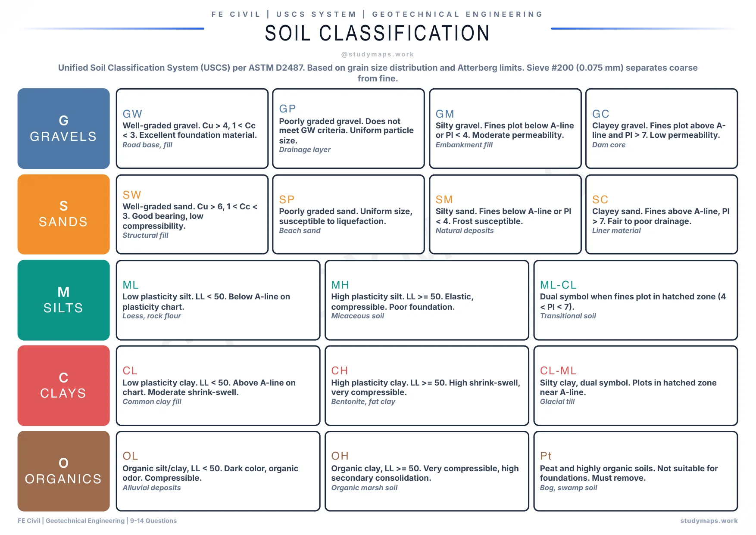This screenshot has height=535, width=756.
Task: Select the teal Silts category tile
Action: click(x=63, y=300)
